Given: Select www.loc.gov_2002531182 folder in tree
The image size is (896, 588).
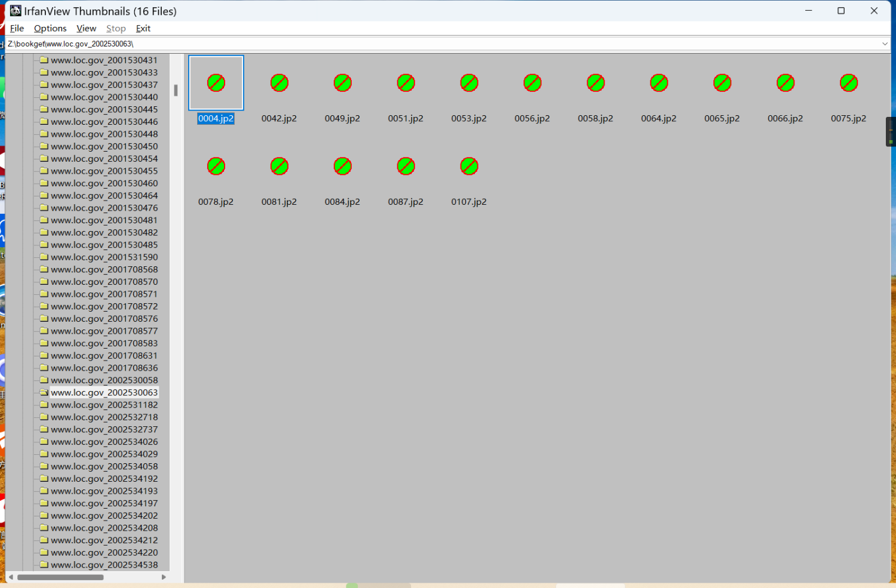Looking at the screenshot, I should 104,405.
